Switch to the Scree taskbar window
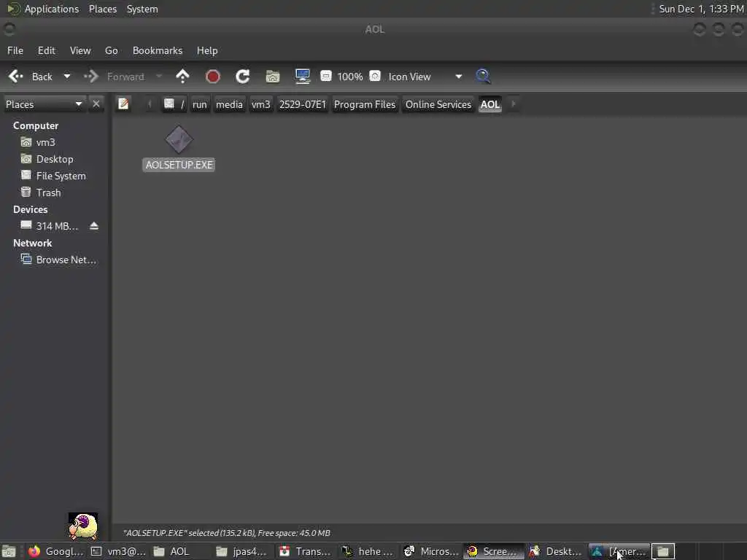This screenshot has height=560, width=747. click(x=494, y=551)
